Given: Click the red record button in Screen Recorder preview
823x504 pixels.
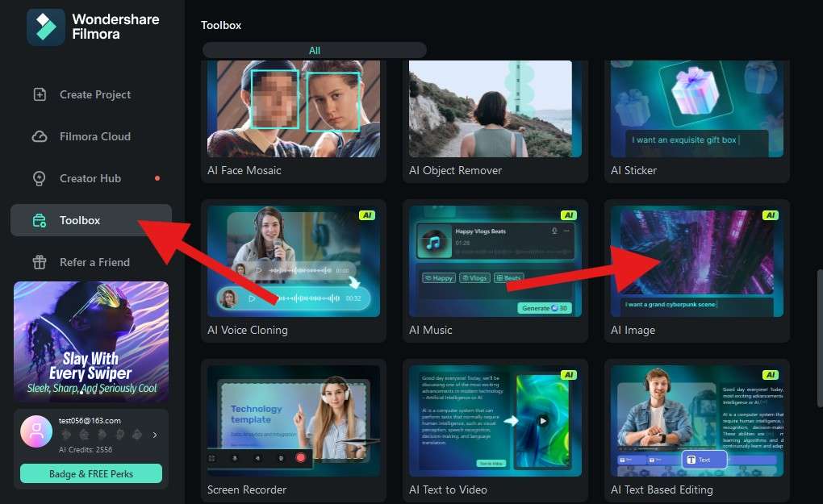Looking at the screenshot, I should 301,458.
